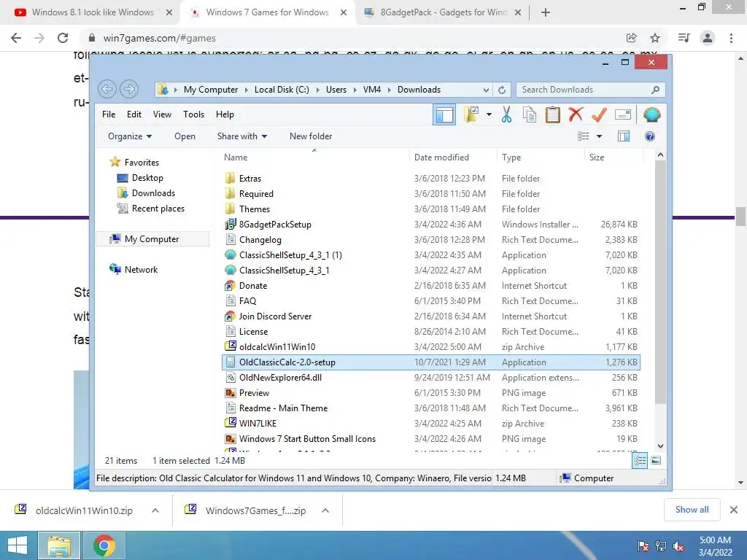747x560 pixels.
Task: Bookmark this page star icon
Action: 655,38
